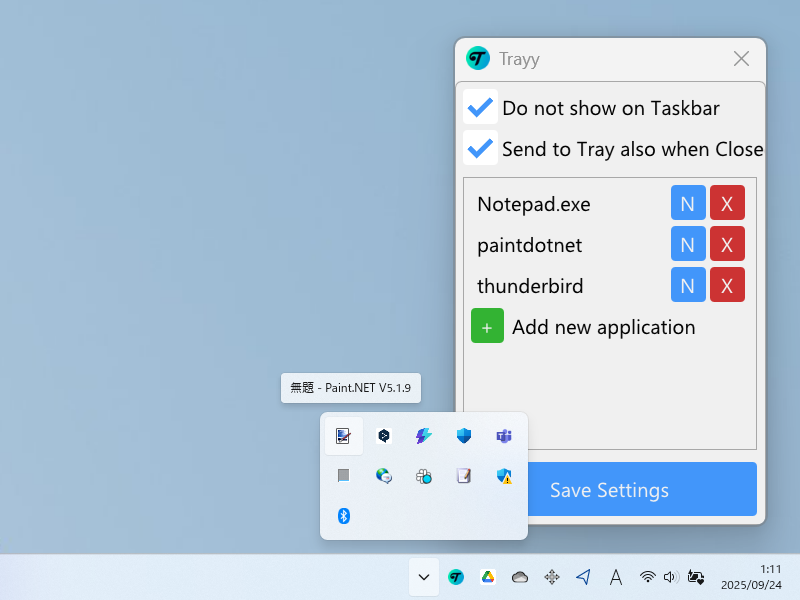This screenshot has height=600, width=800.
Task: Open the purple lightning bolt tray icon
Action: [x=423, y=436]
